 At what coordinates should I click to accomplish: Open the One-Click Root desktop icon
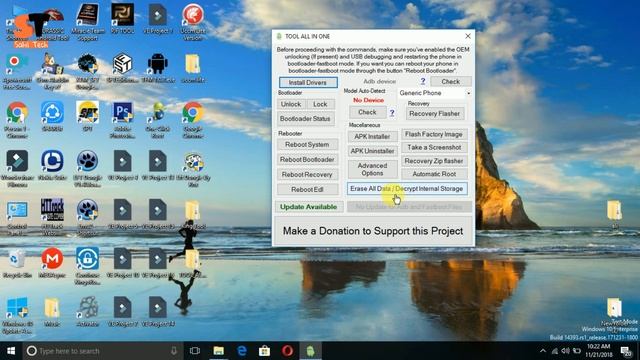(x=158, y=113)
